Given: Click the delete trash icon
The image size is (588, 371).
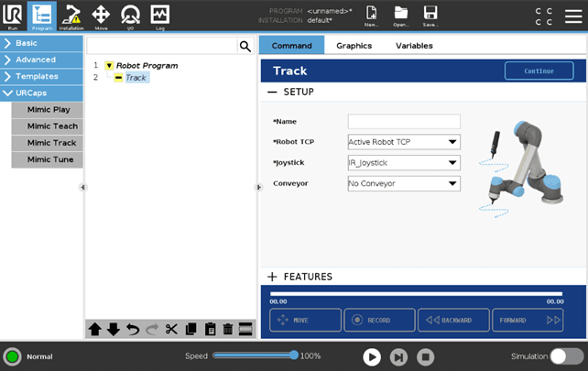Looking at the screenshot, I should click(x=227, y=329).
